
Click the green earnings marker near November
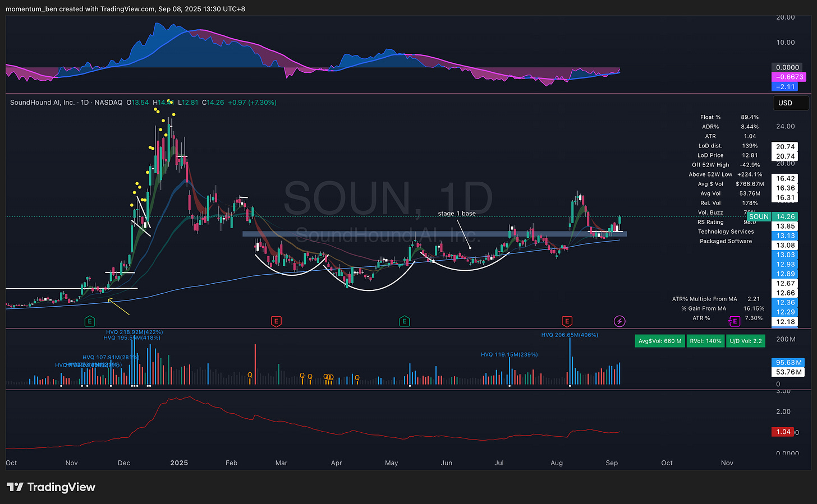(89, 321)
